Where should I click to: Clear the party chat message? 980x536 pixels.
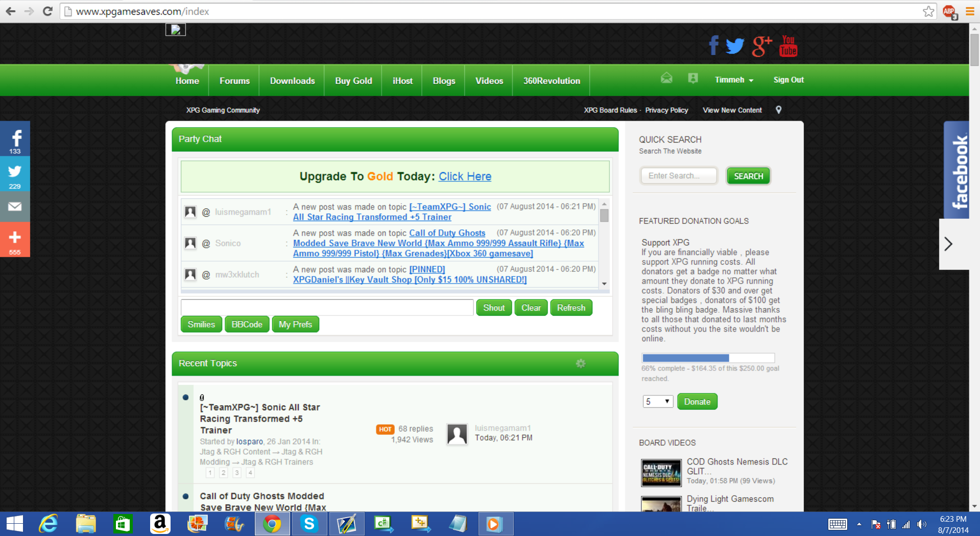click(531, 308)
